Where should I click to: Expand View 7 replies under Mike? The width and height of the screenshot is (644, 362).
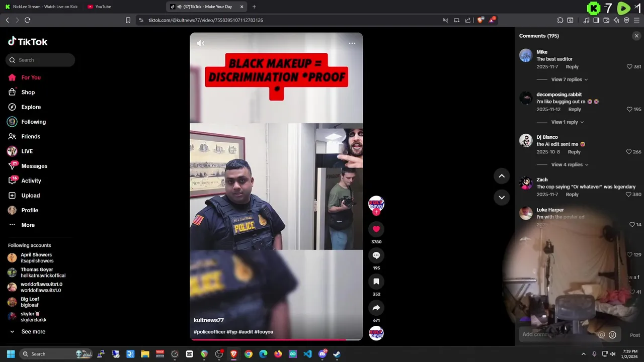570,79
